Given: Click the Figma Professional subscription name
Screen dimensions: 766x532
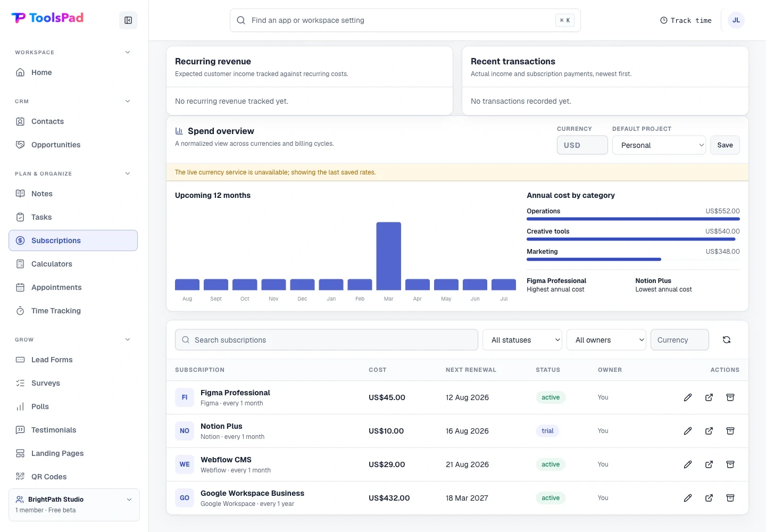Looking at the screenshot, I should point(235,393).
